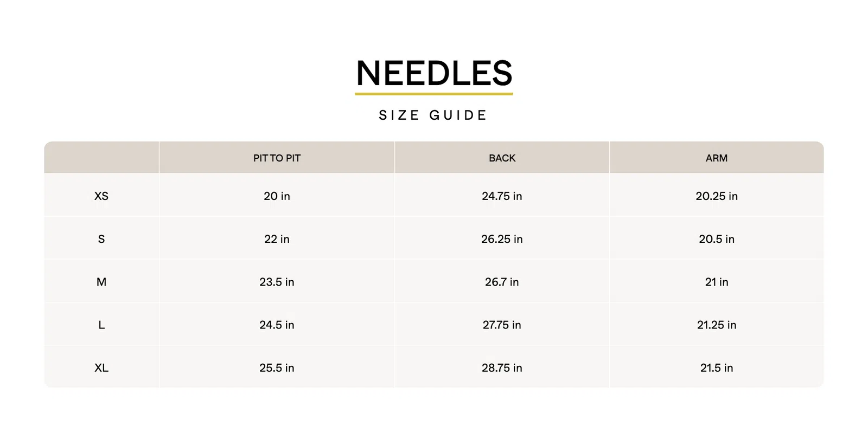
Task: Select the BACK column header
Action: point(502,158)
